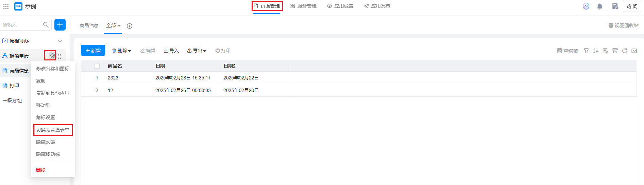Switch to the 服务管理 tab
Viewport: 644px width, 185px height.
point(303,6)
